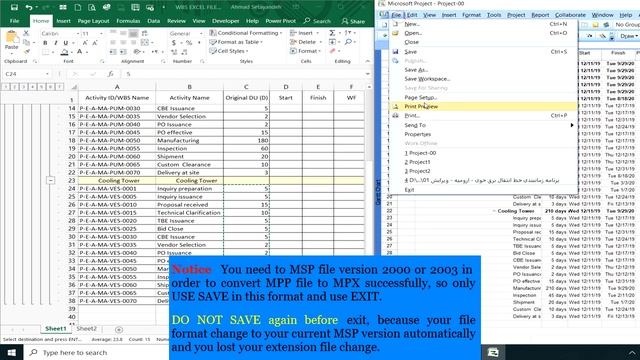The image size is (640, 360).
Task: Collapse the Excel ribbon with the arrow
Action: point(367,61)
